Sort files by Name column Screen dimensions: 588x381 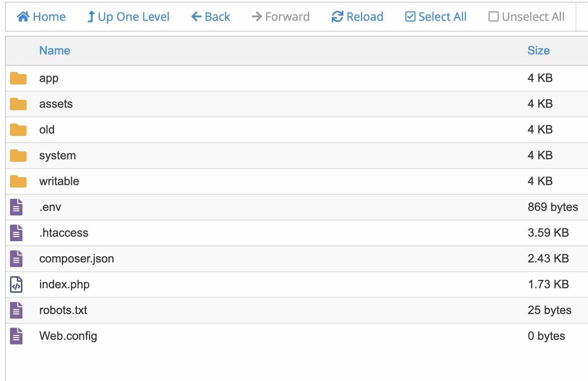tap(54, 51)
